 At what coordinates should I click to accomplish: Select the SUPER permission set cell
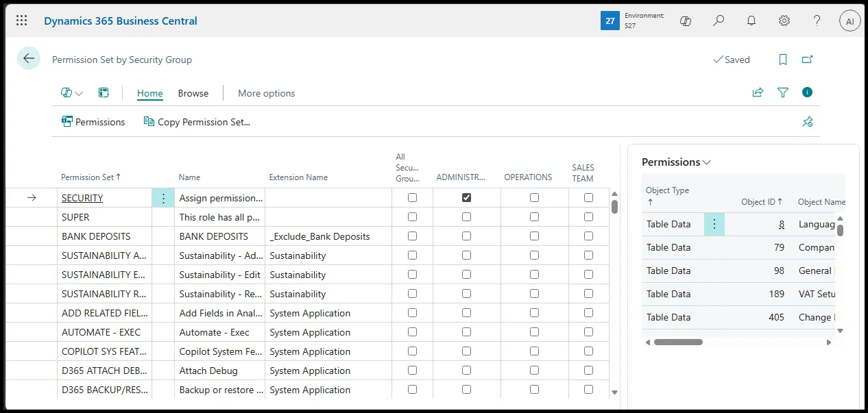[104, 217]
